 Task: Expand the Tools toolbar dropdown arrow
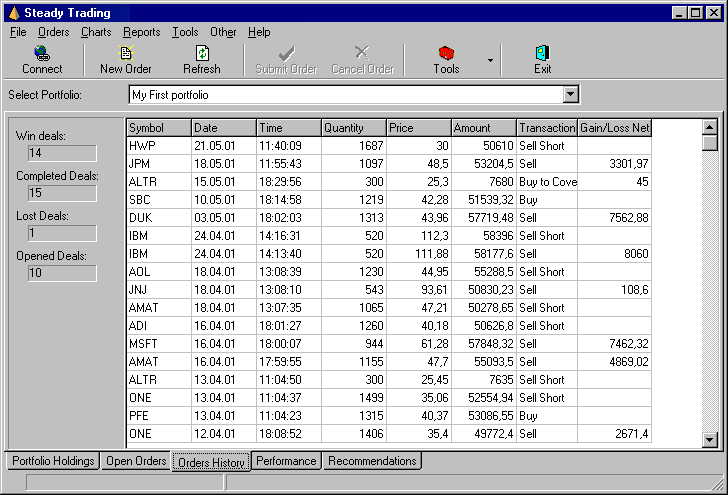click(490, 60)
